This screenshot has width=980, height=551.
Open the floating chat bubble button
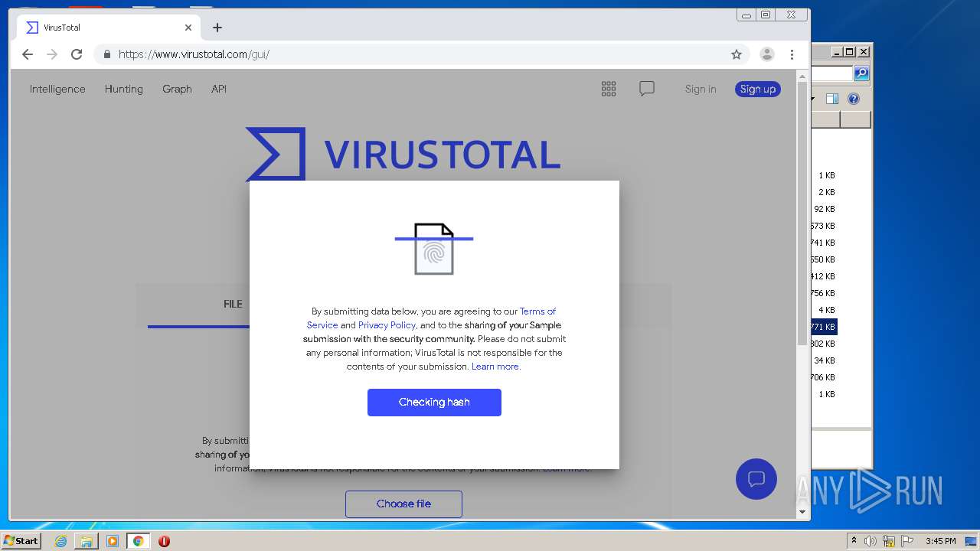click(x=756, y=479)
